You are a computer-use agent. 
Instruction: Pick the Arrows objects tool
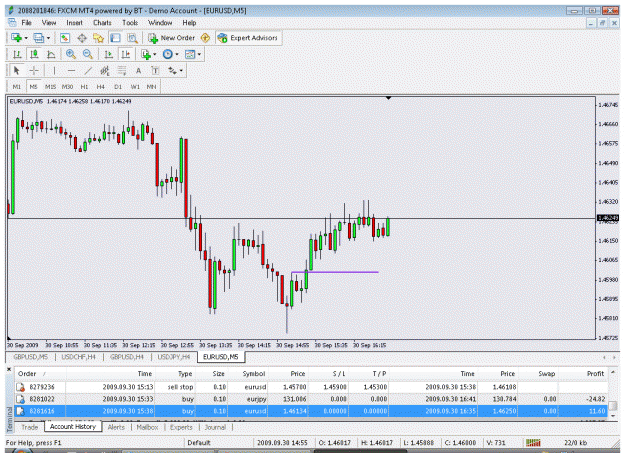click(172, 71)
